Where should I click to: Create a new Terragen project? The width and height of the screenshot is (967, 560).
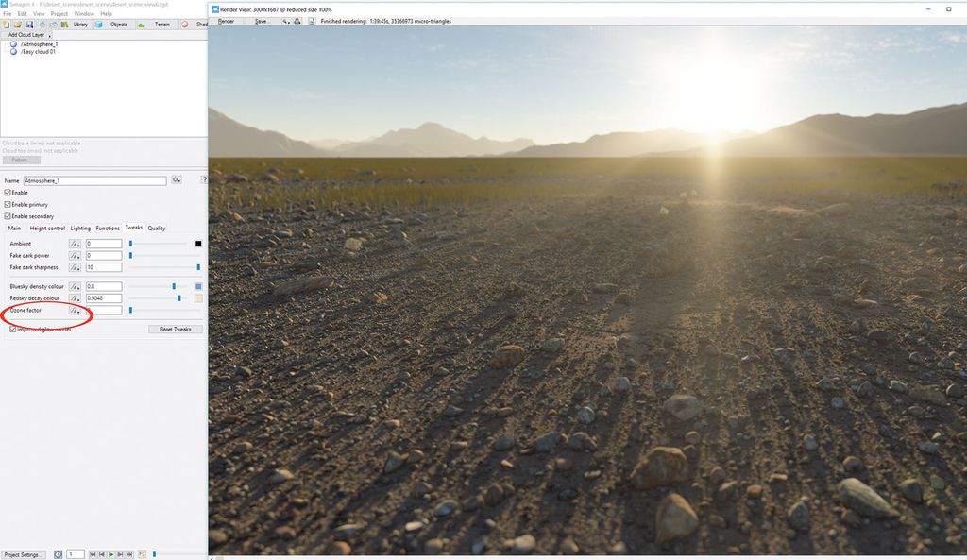pyautogui.click(x=7, y=24)
